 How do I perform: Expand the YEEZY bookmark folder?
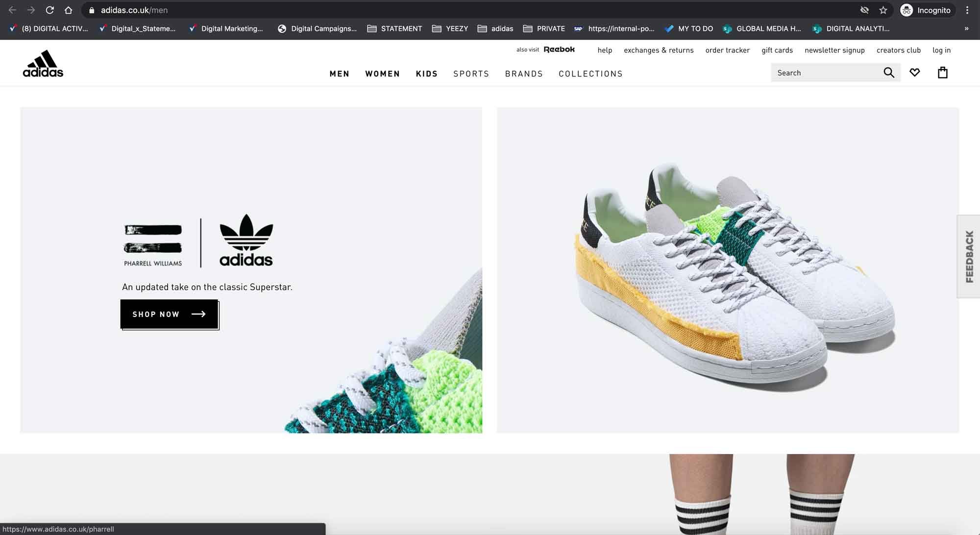pyautogui.click(x=450, y=28)
